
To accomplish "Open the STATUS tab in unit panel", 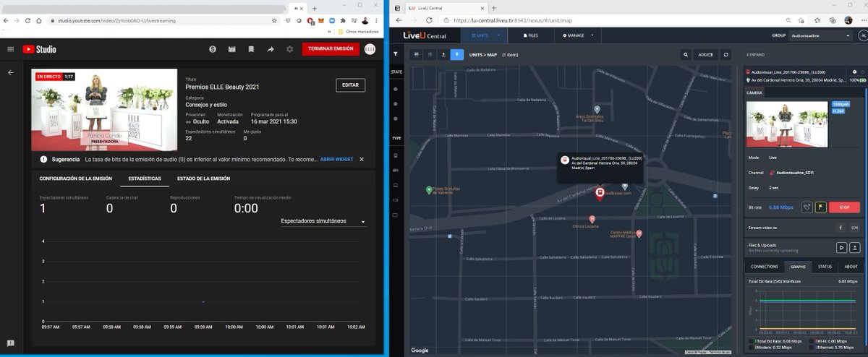I will 825,267.
